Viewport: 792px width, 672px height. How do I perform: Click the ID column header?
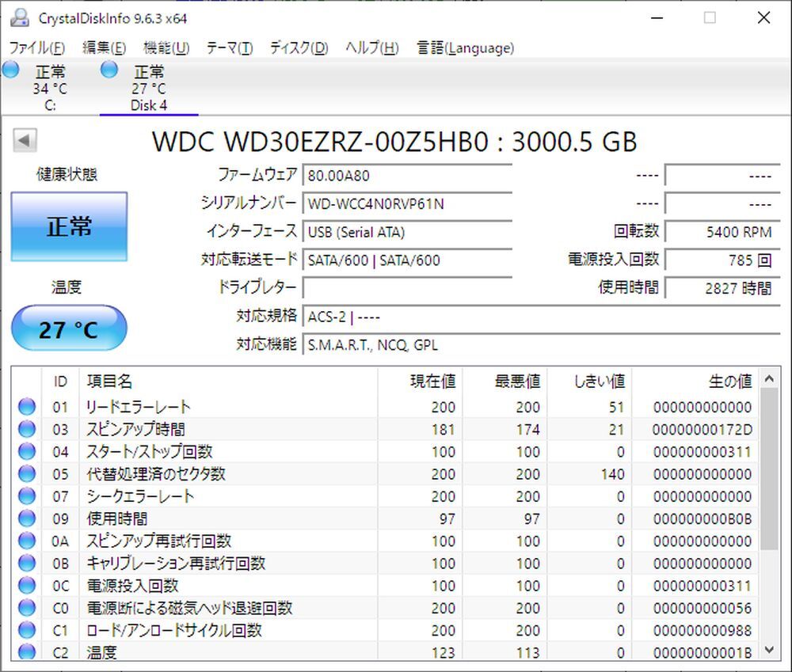click(60, 382)
